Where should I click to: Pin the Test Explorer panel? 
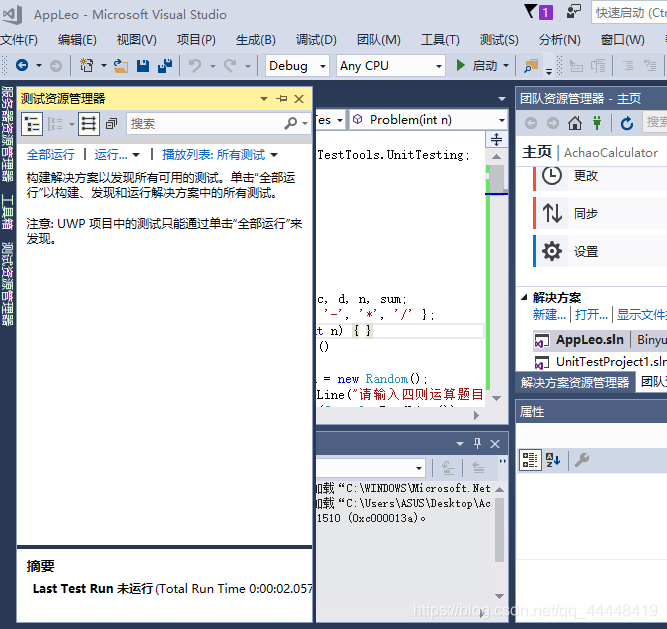click(x=281, y=99)
